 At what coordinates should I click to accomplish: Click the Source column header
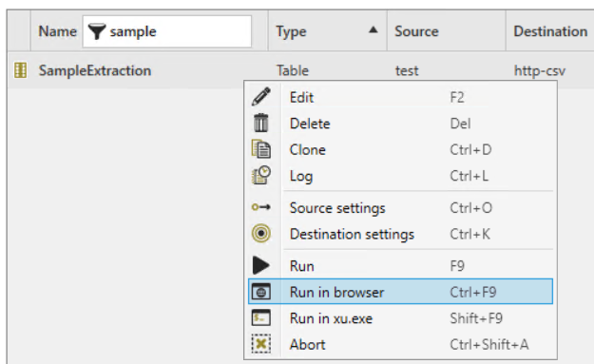point(446,31)
